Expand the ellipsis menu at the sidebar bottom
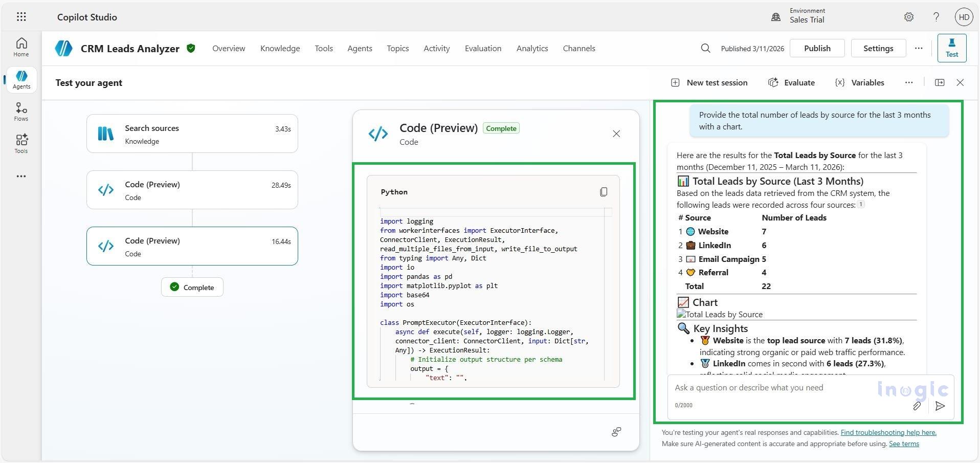 pos(20,176)
